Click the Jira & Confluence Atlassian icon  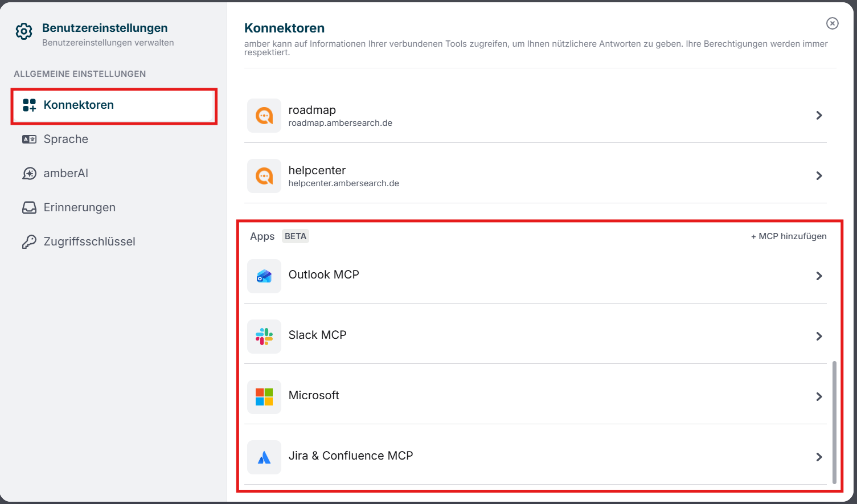click(264, 457)
